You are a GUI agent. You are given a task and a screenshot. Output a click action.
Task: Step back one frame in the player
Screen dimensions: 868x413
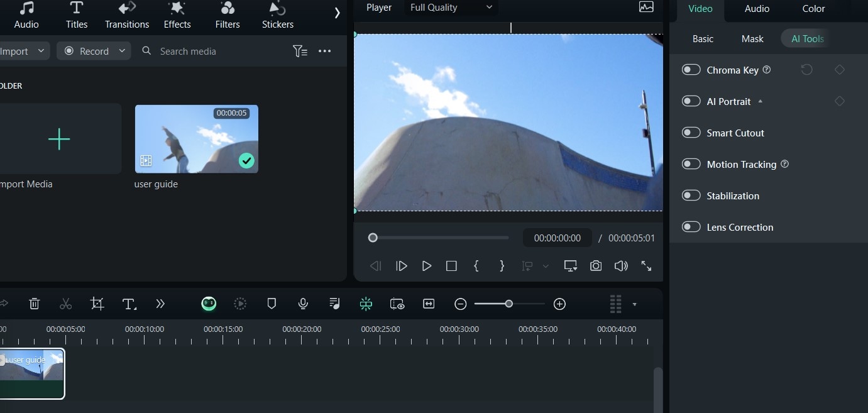[376, 266]
